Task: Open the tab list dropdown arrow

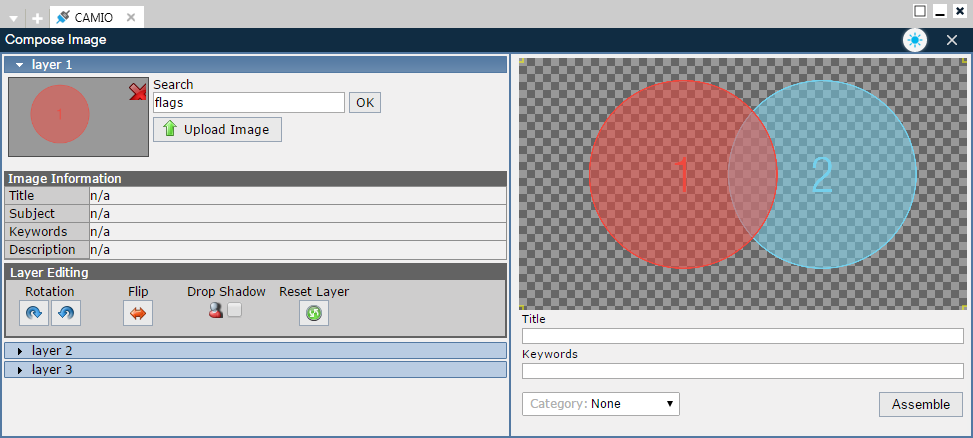Action: point(14,18)
